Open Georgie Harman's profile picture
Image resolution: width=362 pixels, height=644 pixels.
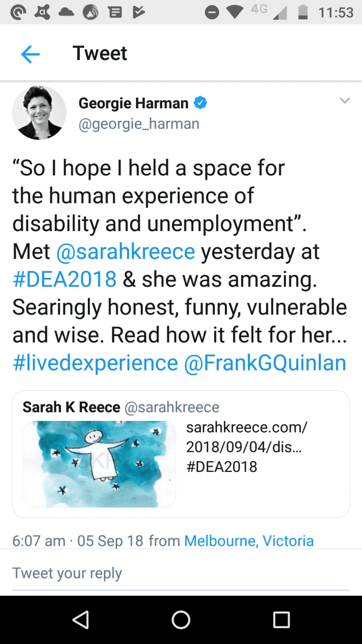pyautogui.click(x=39, y=113)
